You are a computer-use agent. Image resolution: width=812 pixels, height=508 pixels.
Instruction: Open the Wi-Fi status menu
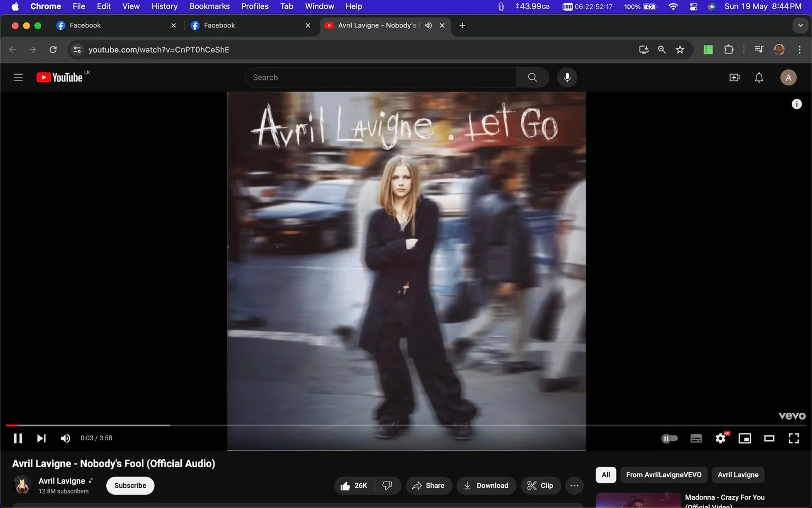tap(673, 6)
